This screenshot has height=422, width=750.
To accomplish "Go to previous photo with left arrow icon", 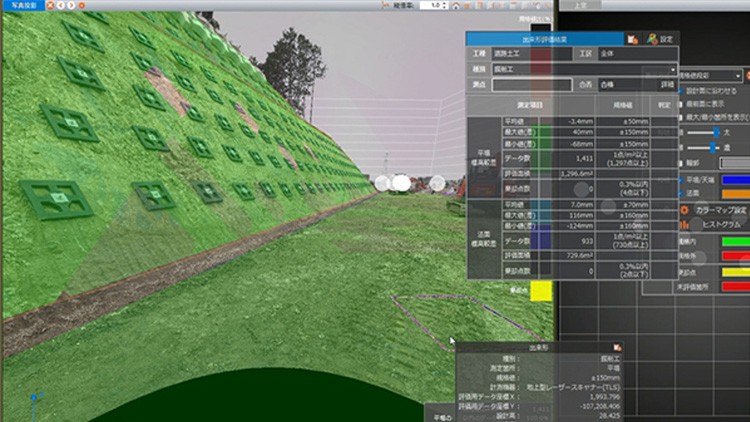I will (x=61, y=5).
